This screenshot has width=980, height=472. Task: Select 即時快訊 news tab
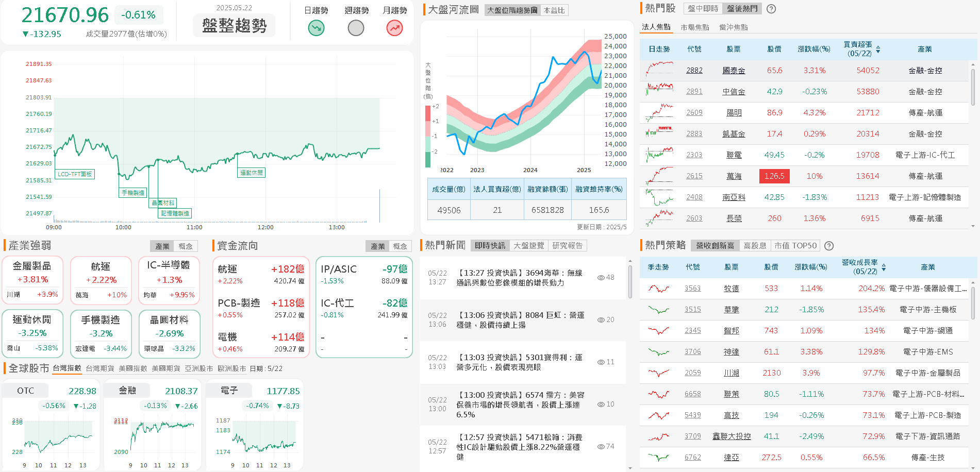tap(490, 246)
